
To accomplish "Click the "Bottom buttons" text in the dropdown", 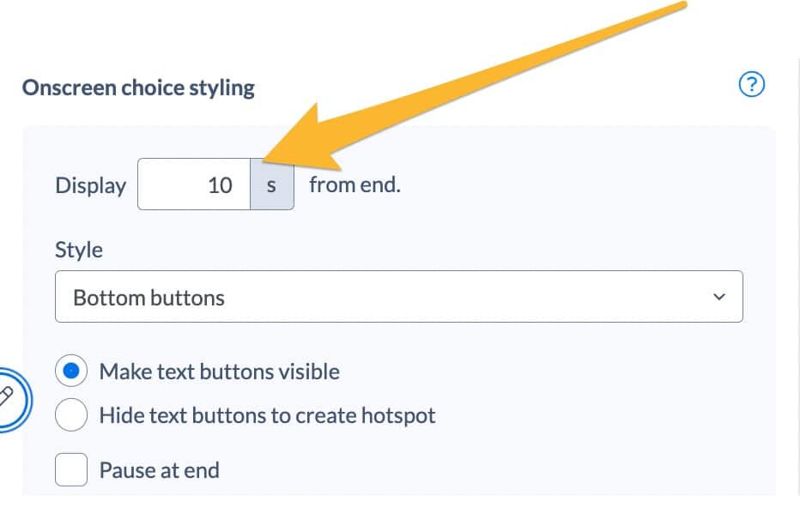I will tap(148, 298).
